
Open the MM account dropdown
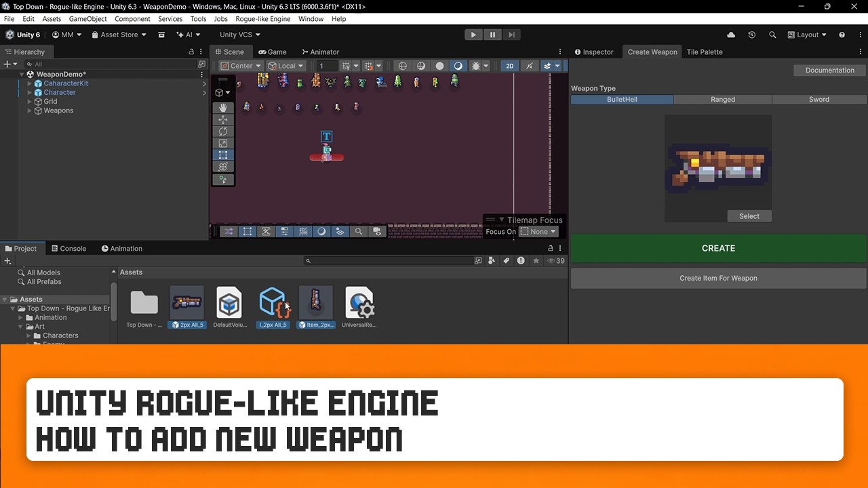coord(66,35)
